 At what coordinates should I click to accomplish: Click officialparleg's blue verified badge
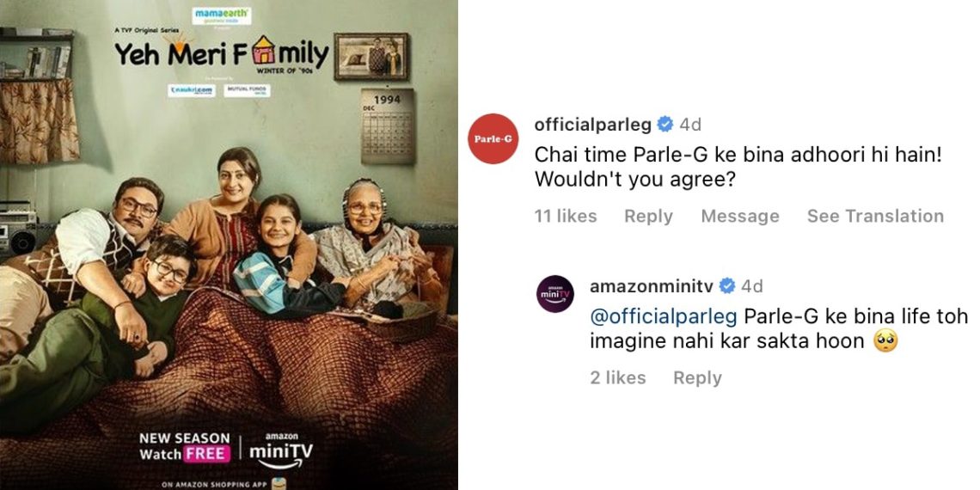[x=665, y=125]
